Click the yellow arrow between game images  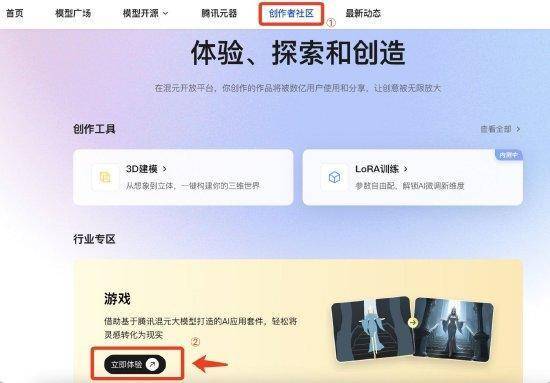click(413, 323)
